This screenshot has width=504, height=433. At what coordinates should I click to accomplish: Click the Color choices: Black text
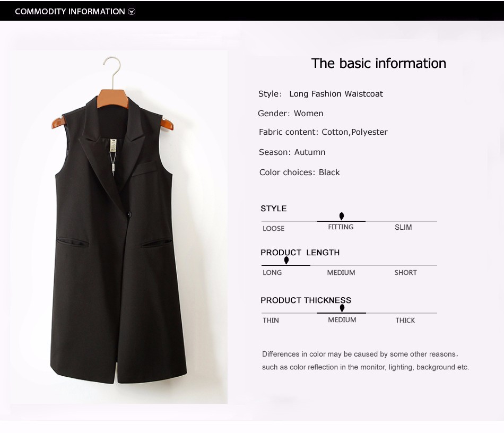click(x=299, y=172)
